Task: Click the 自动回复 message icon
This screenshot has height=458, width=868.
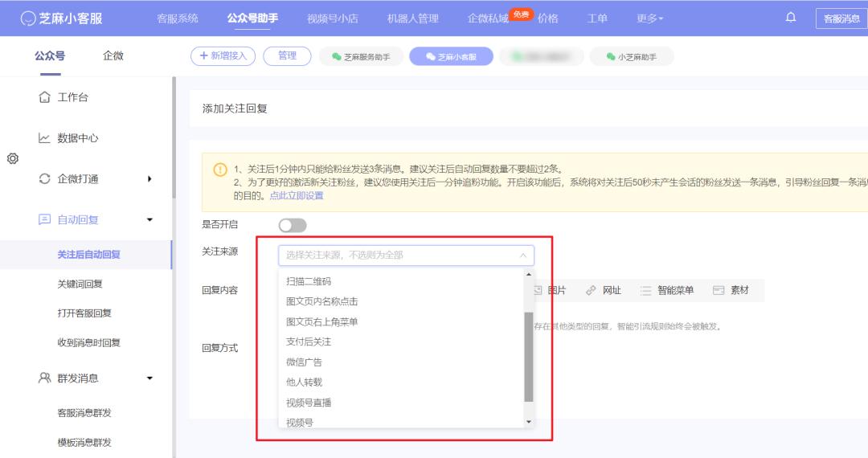Action: tap(44, 219)
